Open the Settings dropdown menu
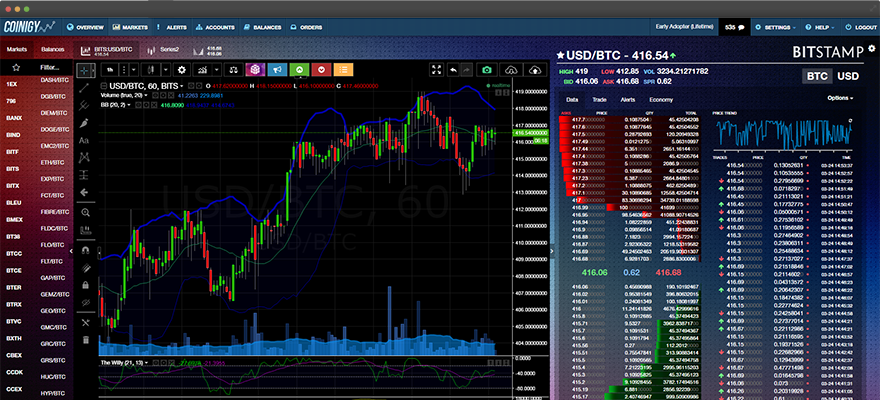This screenshot has height=400, width=880. coord(777,27)
